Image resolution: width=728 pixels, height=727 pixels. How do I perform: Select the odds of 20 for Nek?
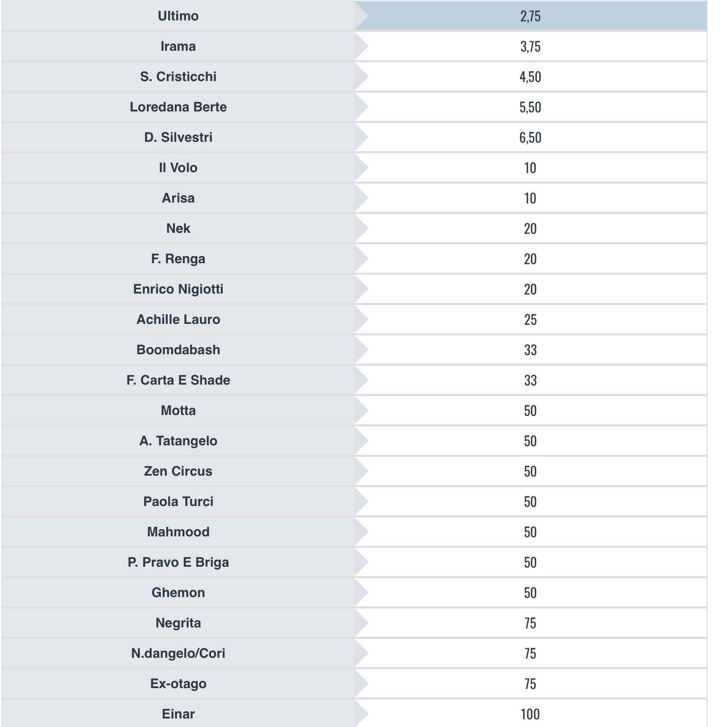tap(530, 229)
